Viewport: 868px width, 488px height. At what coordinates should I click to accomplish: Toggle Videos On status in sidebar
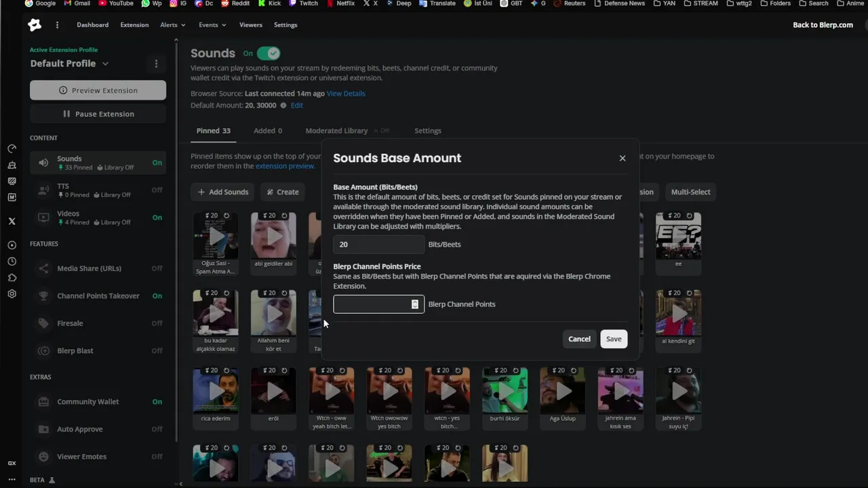point(157,218)
